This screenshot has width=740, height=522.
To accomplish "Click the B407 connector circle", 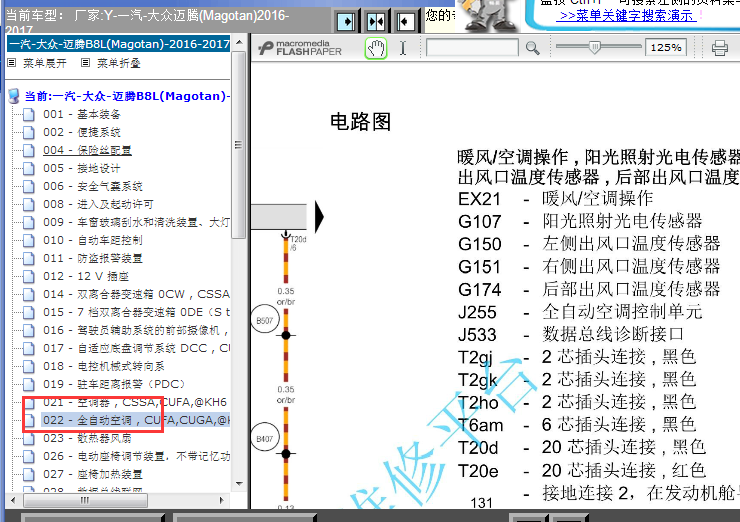I will pyautogui.click(x=265, y=438).
